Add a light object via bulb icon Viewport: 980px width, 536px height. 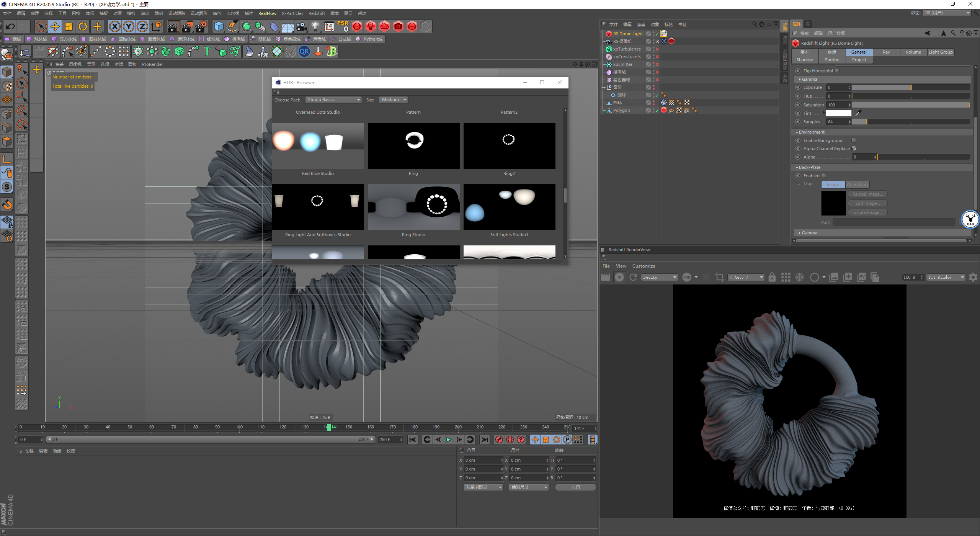(315, 26)
